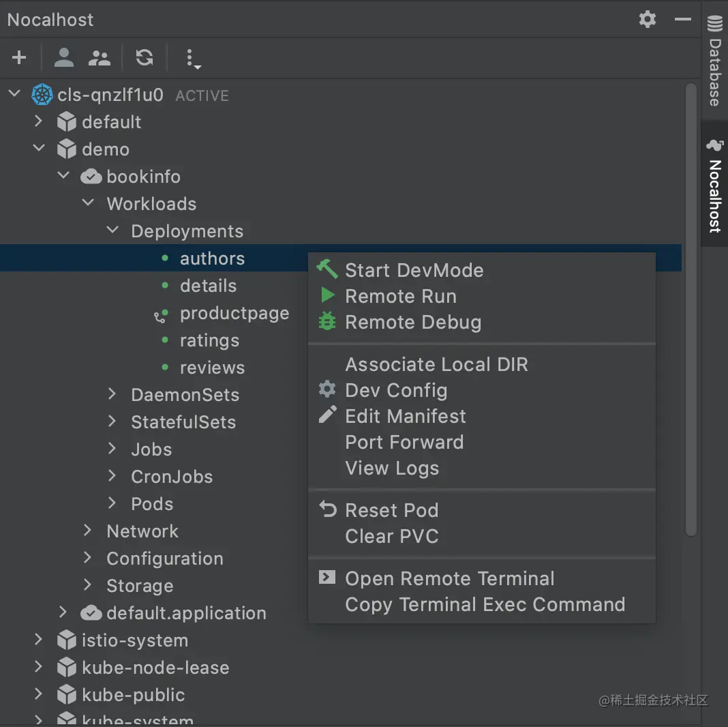Click the ACTIVE status label
Viewport: 728px width, 727px height.
(x=202, y=95)
